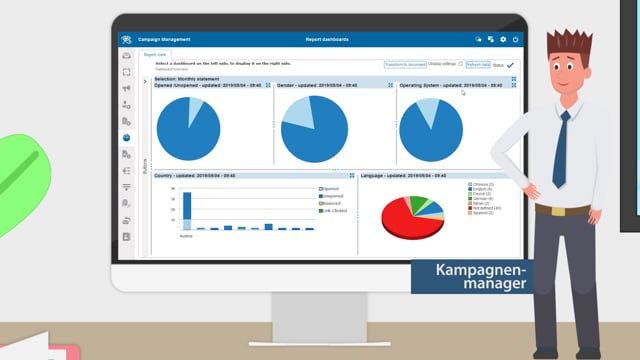Screen dimensions: 640x360
Task: Click the Report dashboards header title
Action: click(327, 40)
